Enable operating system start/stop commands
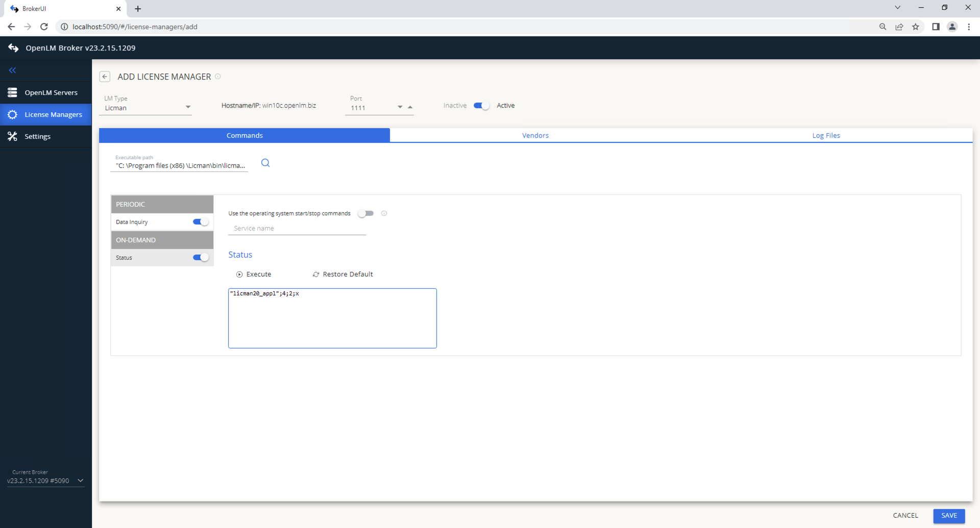The image size is (980, 528). click(x=365, y=213)
